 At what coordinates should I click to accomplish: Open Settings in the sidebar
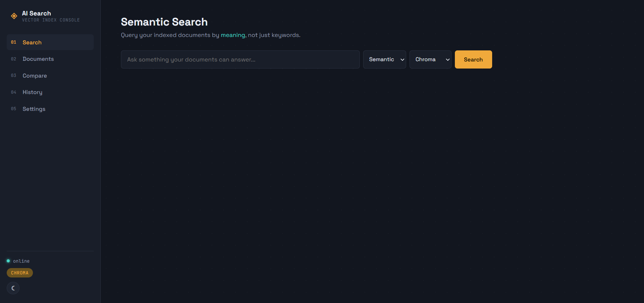point(50,109)
